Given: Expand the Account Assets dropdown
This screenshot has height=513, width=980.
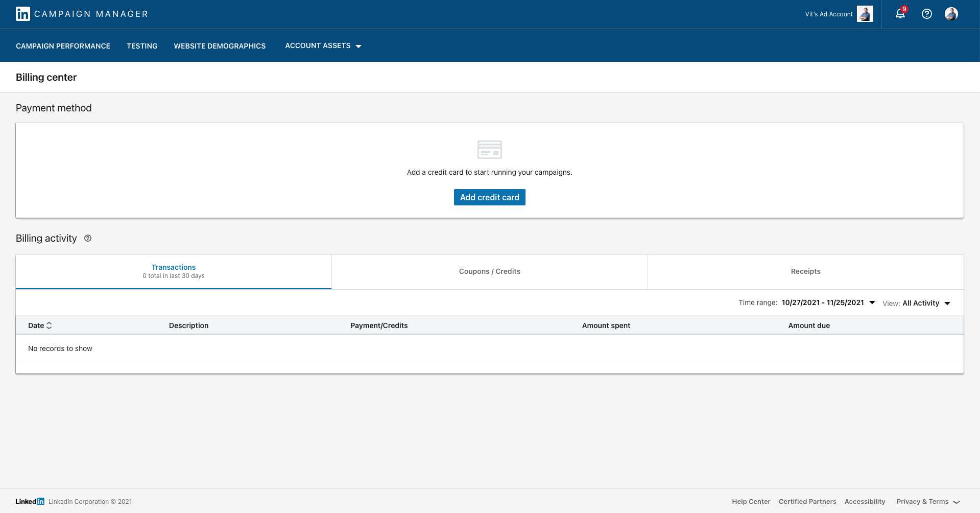Looking at the screenshot, I should click(323, 46).
